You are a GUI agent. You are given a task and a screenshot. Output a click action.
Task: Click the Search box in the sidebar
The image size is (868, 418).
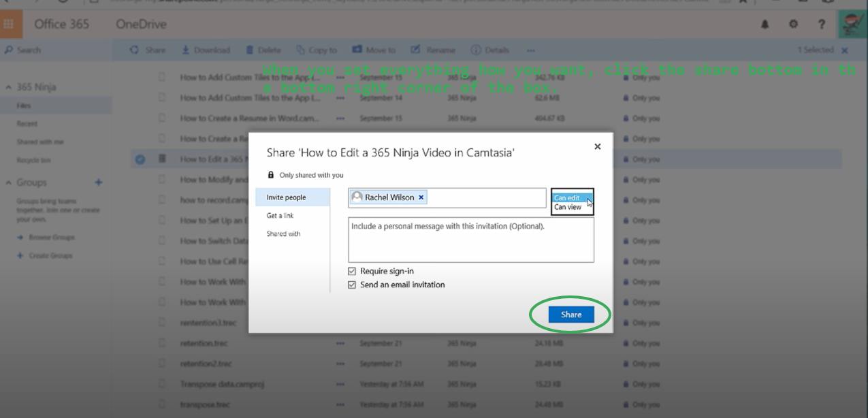56,50
